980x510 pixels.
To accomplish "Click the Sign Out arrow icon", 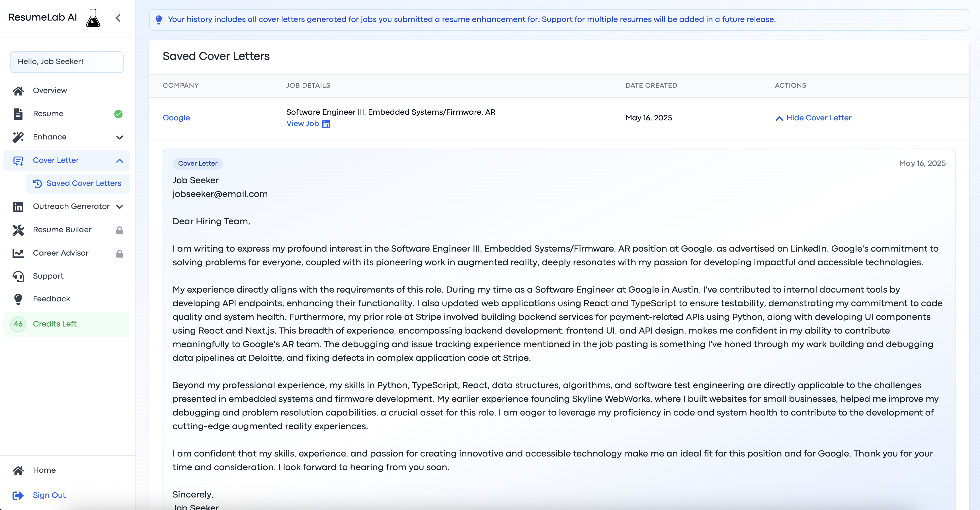I will (x=18, y=495).
